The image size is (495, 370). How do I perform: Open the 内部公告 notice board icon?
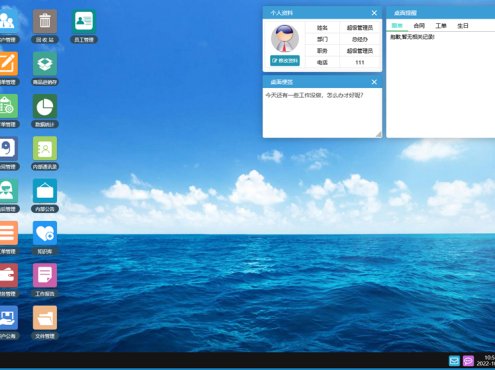[x=45, y=191]
